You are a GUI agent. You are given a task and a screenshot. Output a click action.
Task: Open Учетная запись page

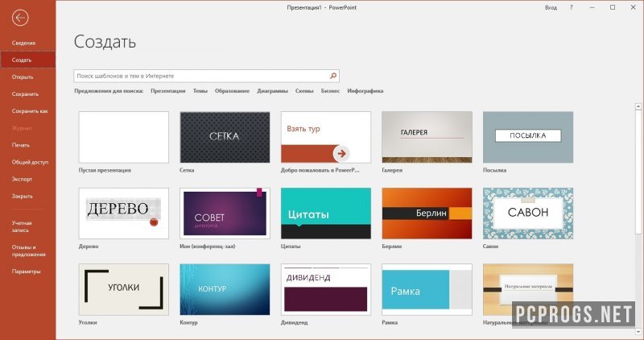(x=22, y=226)
